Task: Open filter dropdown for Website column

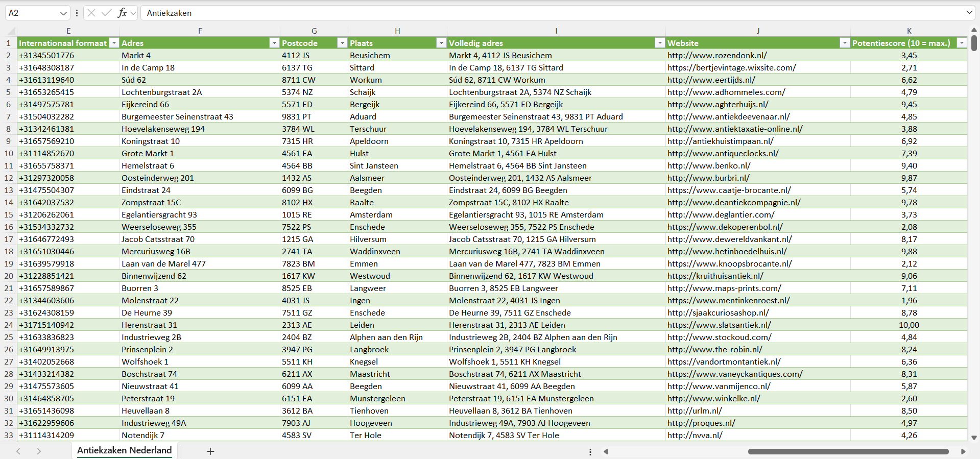Action: tap(845, 43)
